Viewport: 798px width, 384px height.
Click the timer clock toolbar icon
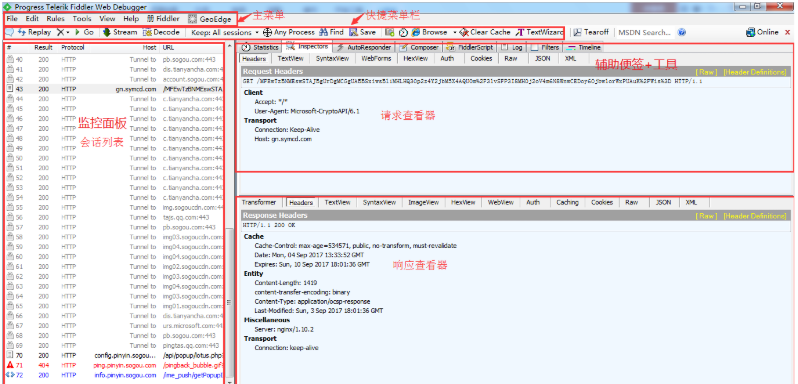(x=403, y=32)
